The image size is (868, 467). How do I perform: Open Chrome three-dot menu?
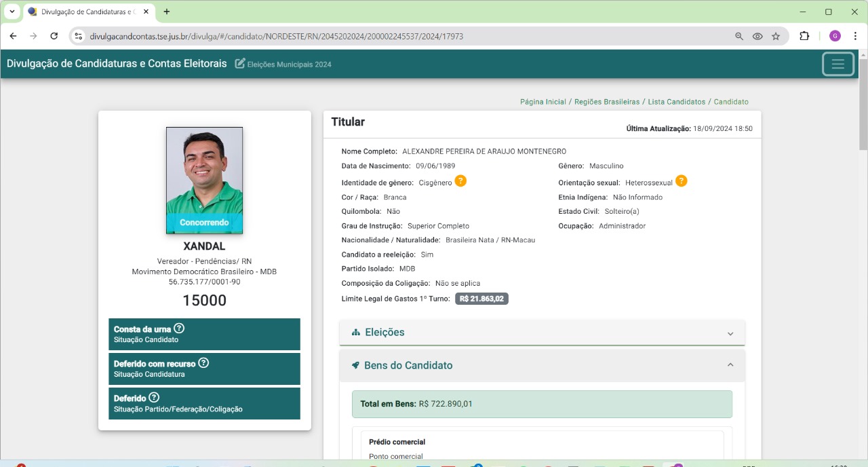(x=856, y=36)
